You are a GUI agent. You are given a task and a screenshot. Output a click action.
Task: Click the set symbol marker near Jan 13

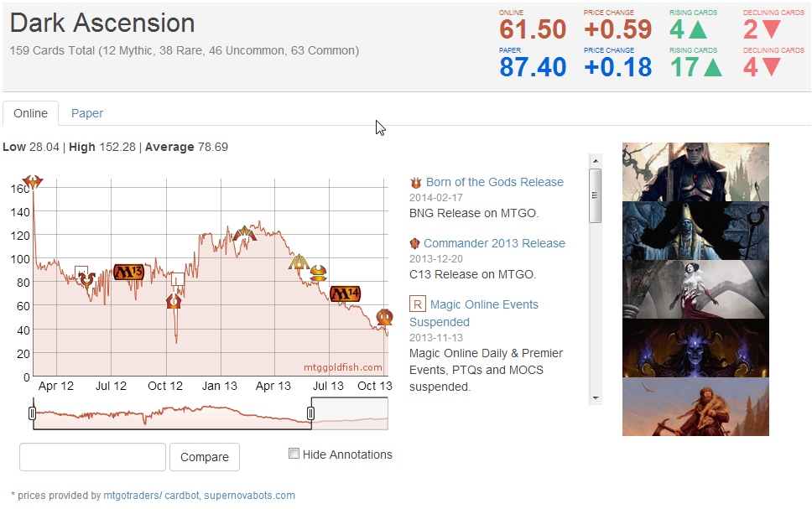pos(243,235)
